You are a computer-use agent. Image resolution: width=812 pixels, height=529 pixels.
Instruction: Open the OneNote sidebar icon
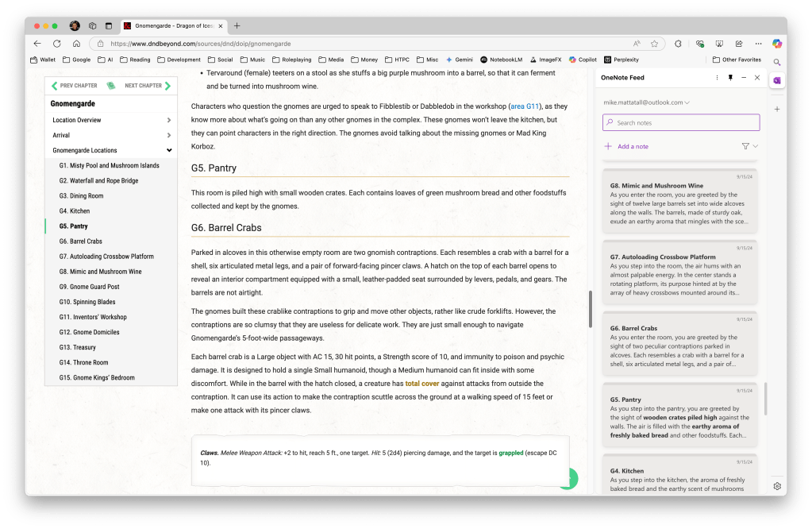777,80
